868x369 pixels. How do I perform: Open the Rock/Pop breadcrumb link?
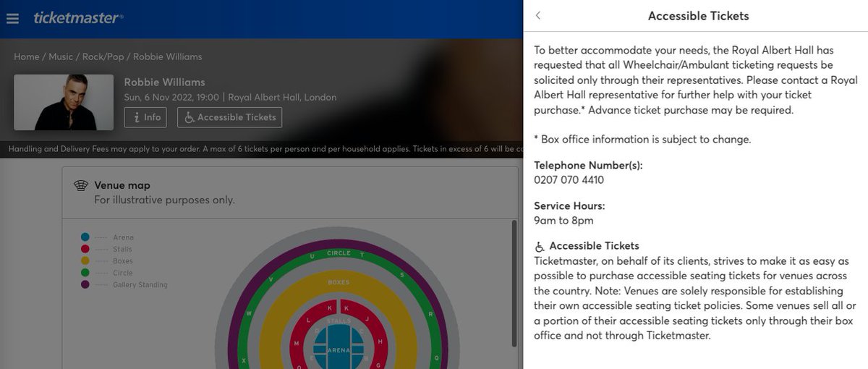(103, 56)
